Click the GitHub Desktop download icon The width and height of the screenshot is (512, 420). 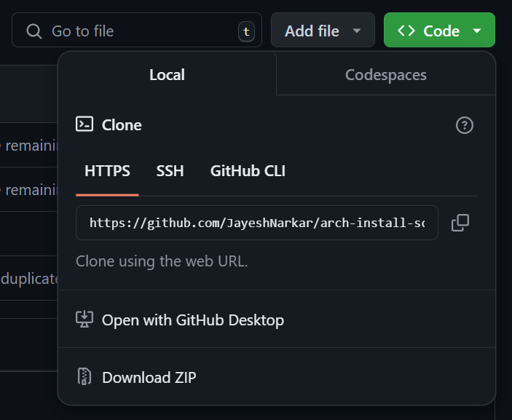click(84, 319)
